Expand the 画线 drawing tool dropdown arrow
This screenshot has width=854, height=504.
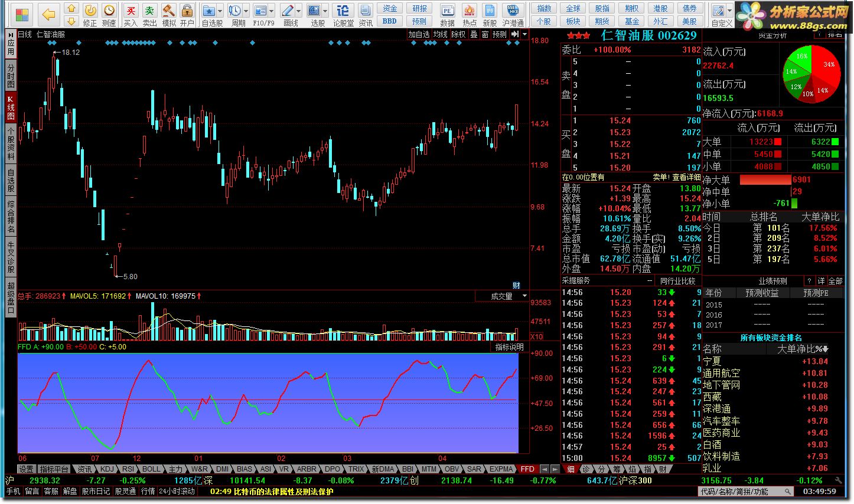click(x=299, y=11)
